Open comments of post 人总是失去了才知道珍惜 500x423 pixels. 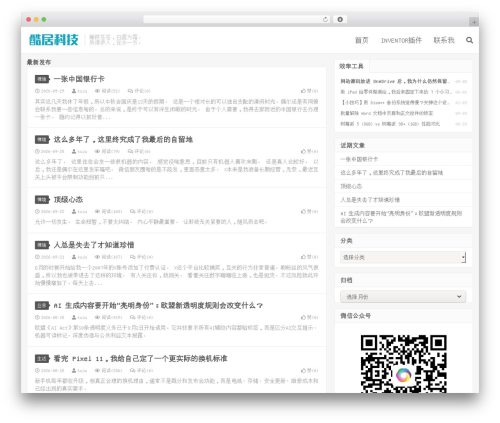tap(141, 257)
